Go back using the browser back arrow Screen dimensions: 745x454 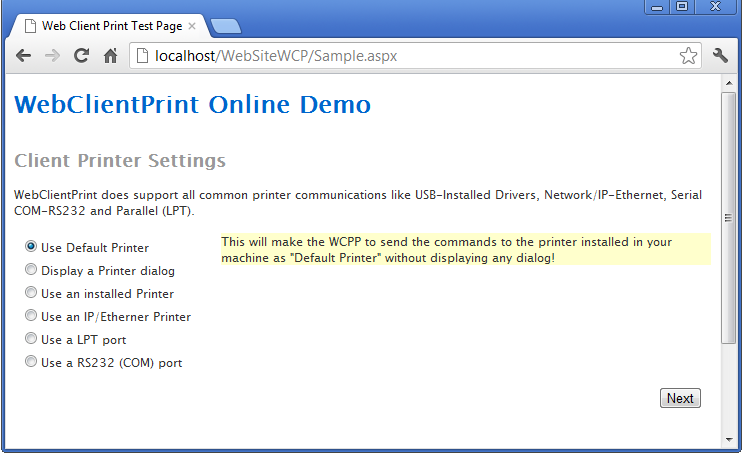pos(23,56)
